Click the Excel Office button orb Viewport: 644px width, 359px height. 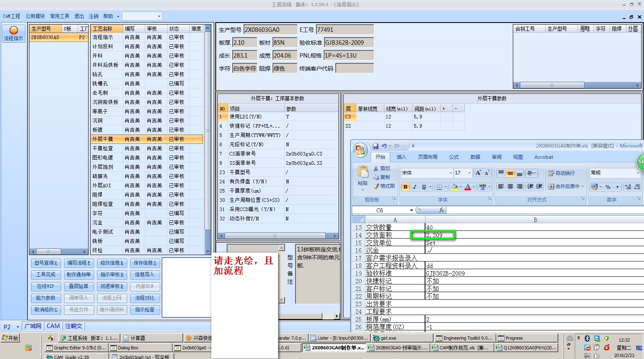tap(360, 150)
